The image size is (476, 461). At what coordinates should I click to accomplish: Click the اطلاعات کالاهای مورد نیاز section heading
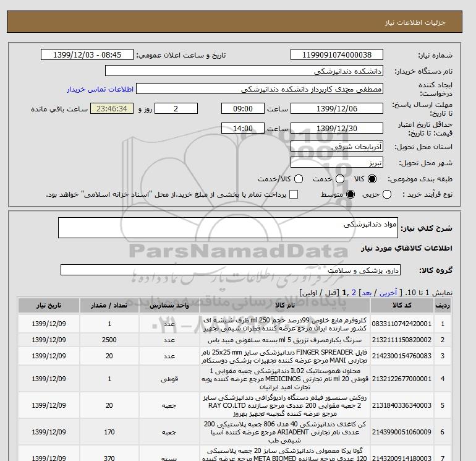coord(407,248)
